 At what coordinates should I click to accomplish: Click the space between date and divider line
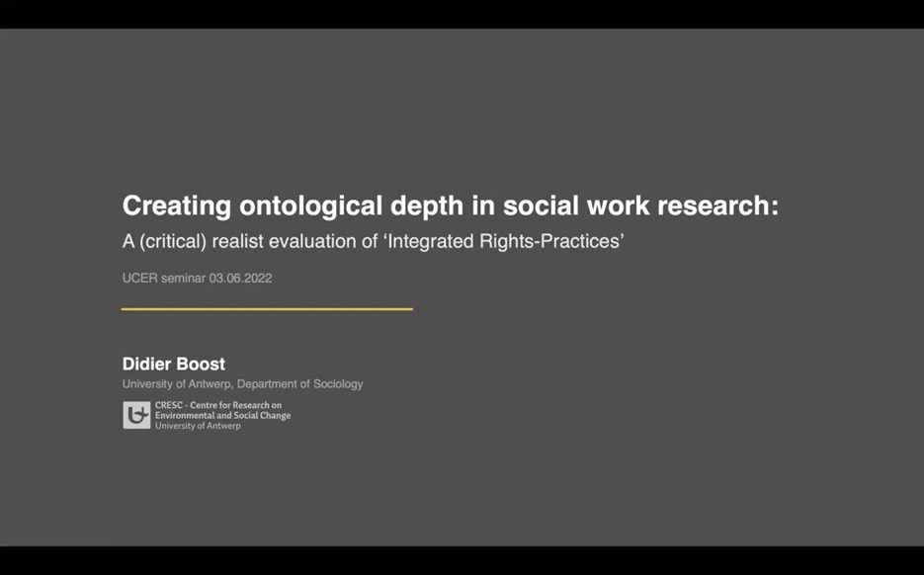(x=266, y=294)
